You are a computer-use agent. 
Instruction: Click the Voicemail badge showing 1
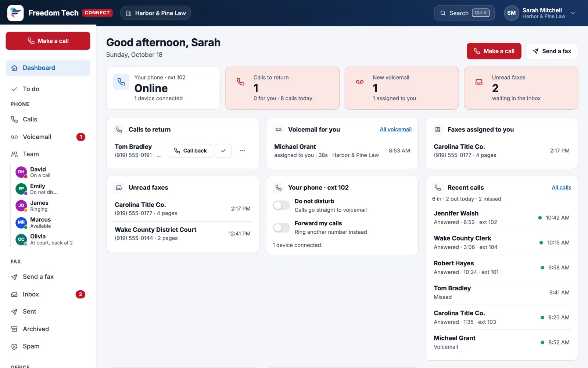(x=81, y=137)
